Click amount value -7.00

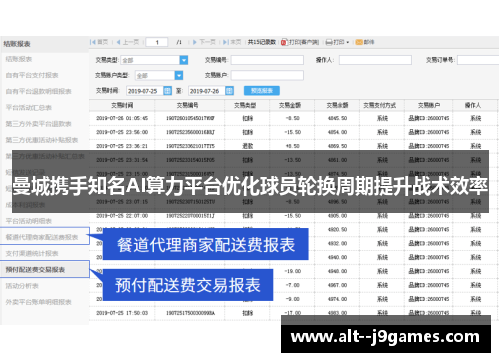pyautogui.click(x=293, y=285)
